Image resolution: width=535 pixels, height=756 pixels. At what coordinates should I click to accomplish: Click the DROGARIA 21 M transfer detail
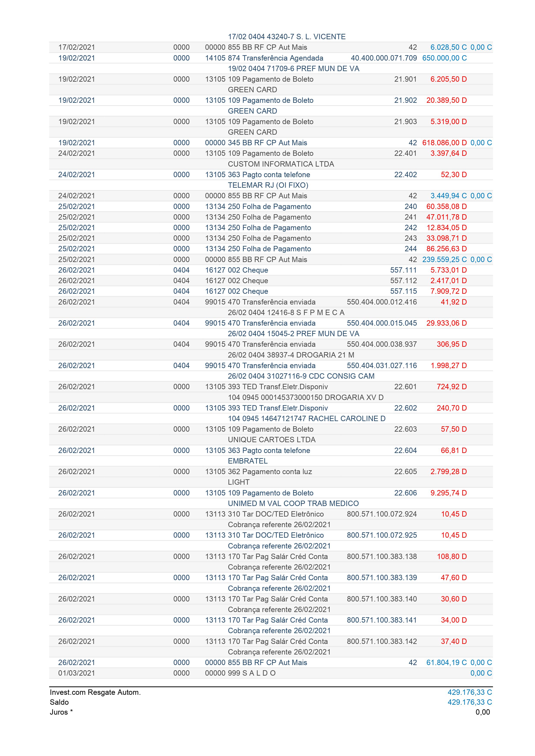[291, 355]
